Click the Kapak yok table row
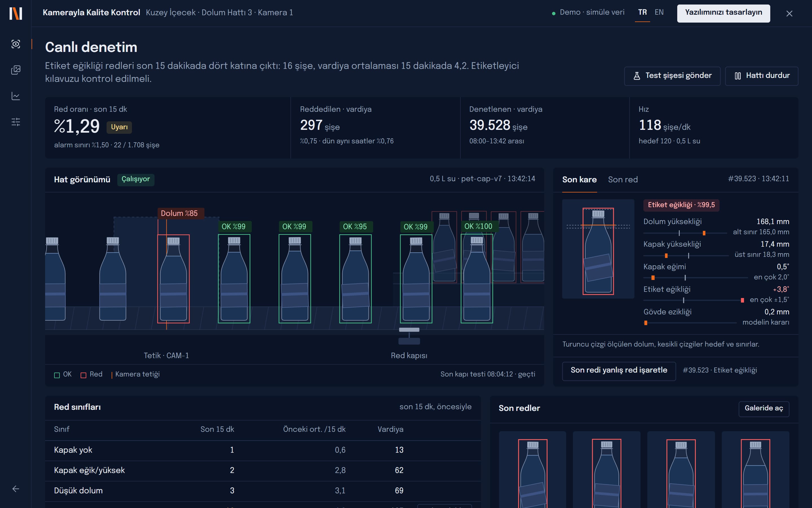This screenshot has height=508, width=812. pos(263,450)
